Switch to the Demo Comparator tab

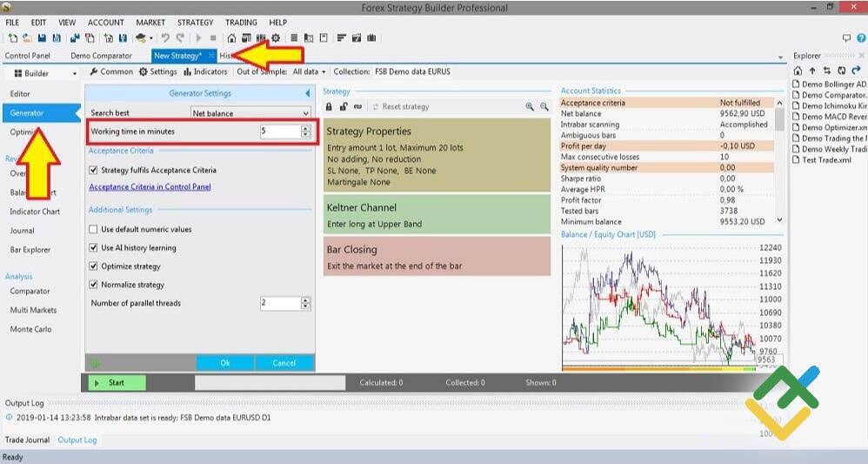click(x=101, y=56)
